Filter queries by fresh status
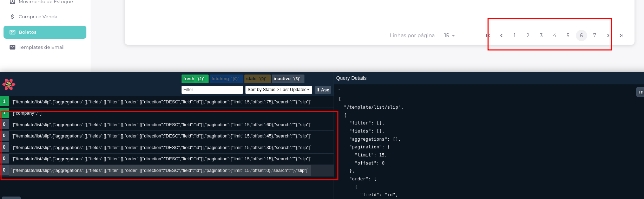This screenshot has height=199, width=644. click(195, 79)
